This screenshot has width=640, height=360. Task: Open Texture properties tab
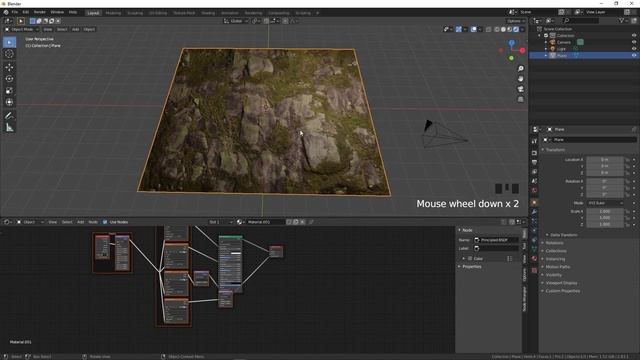[534, 270]
